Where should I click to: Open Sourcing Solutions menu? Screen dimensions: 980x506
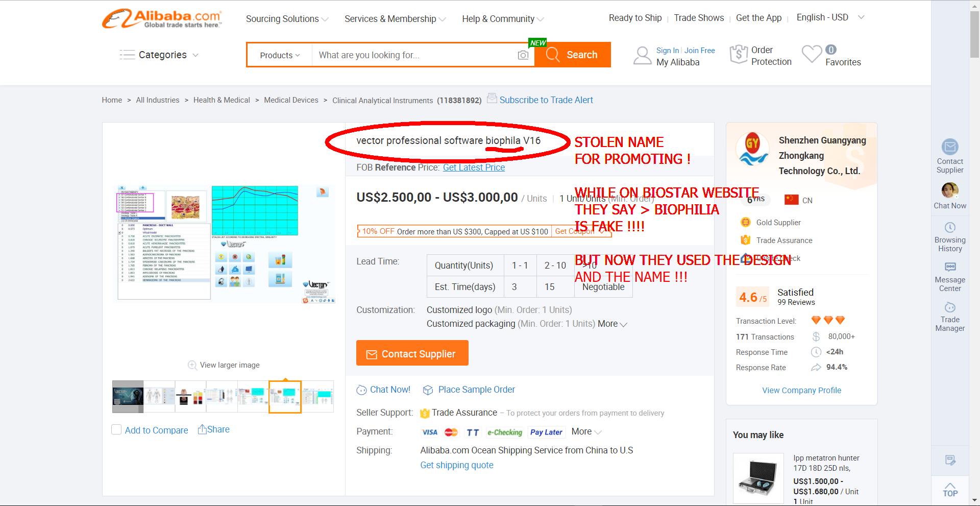pyautogui.click(x=287, y=19)
